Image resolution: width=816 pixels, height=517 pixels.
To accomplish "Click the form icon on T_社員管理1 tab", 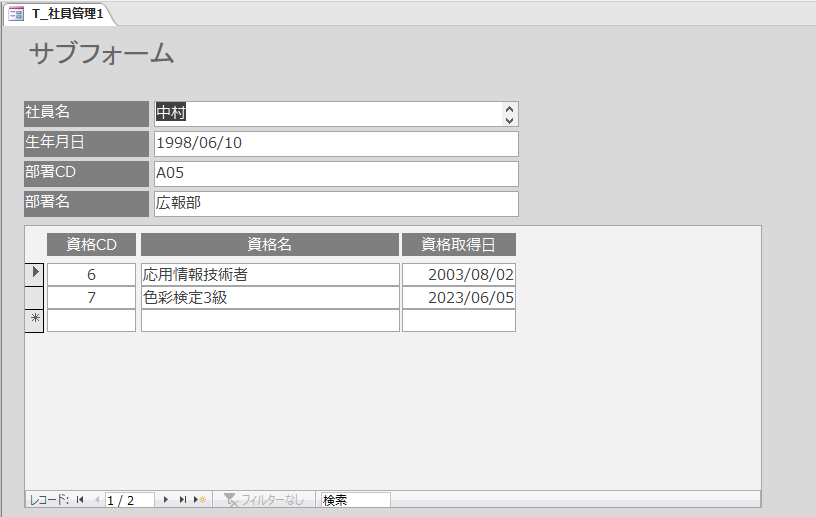I will click(x=16, y=14).
